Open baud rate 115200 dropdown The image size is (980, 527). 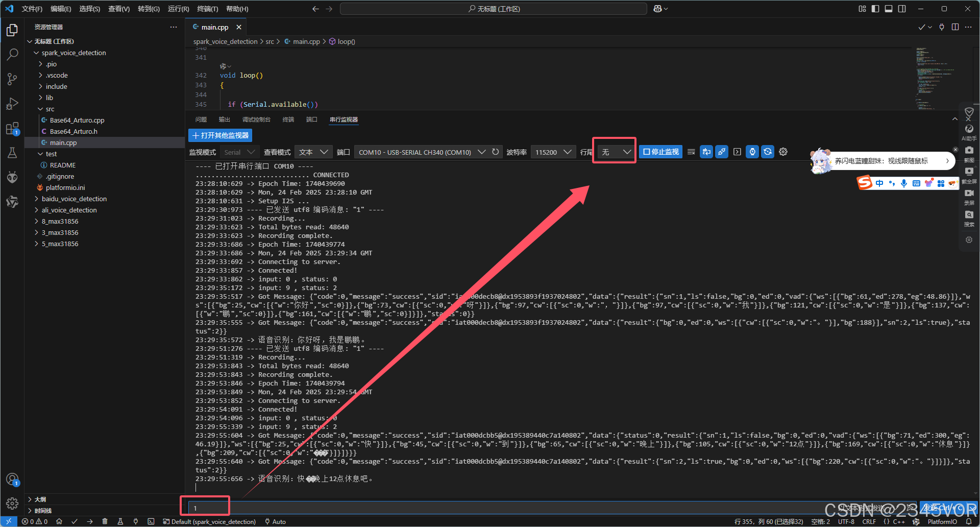click(x=553, y=152)
